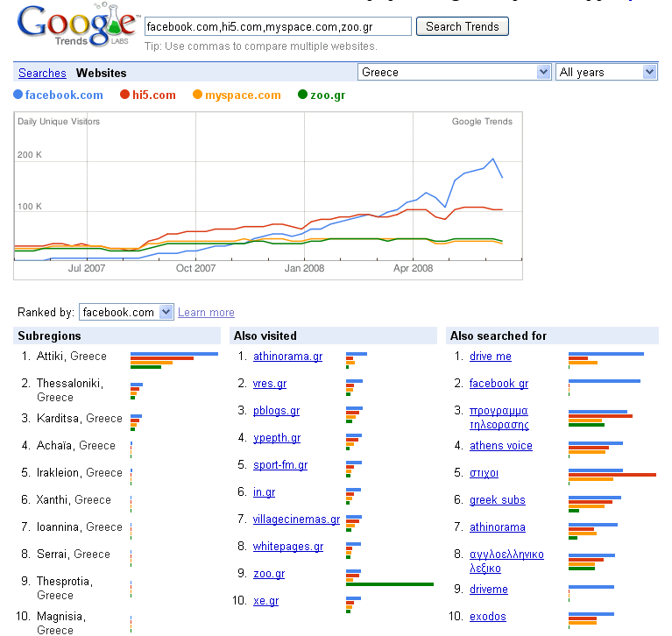The height and width of the screenshot is (636, 672).
Task: Click the red hi5.com legend dot
Action: pyautogui.click(x=124, y=95)
